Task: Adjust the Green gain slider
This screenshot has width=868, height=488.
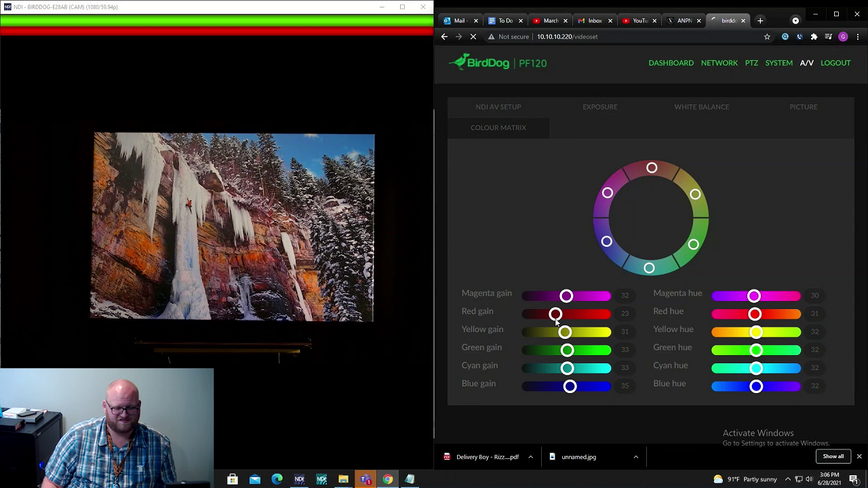Action: [566, 350]
